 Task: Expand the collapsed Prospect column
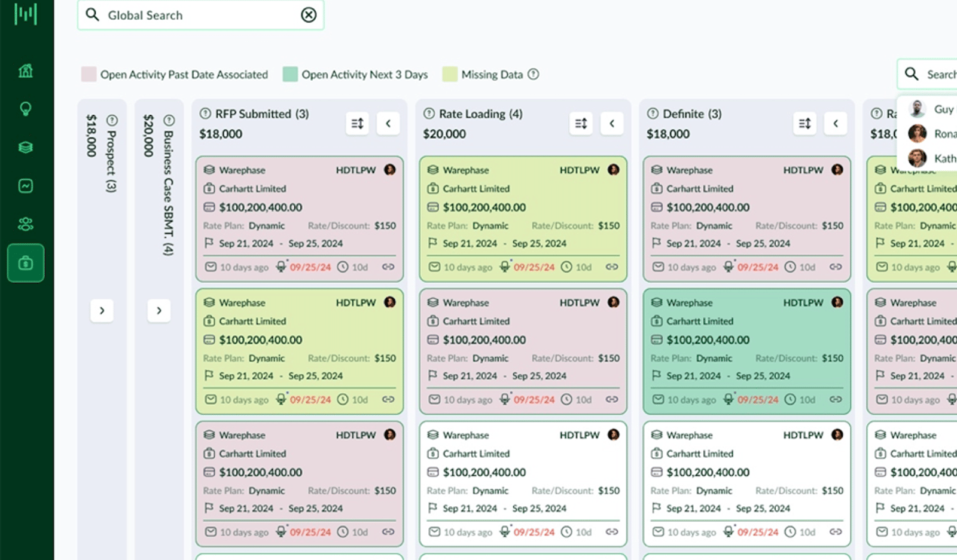coord(102,310)
